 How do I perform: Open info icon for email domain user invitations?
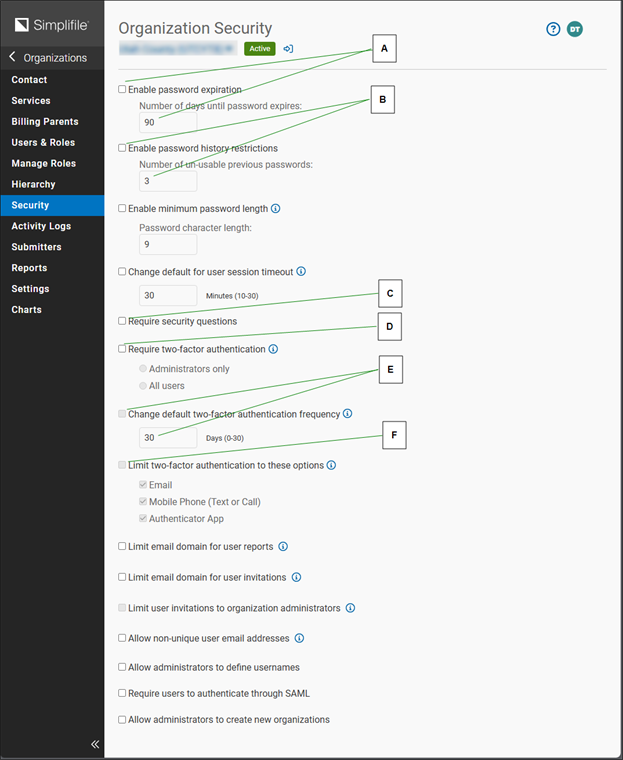296,577
